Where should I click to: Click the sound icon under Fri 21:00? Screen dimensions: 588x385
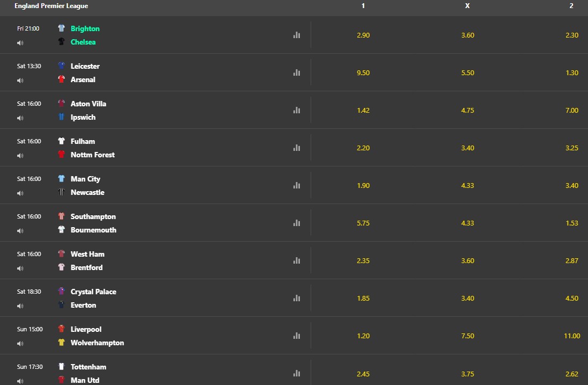click(x=20, y=43)
